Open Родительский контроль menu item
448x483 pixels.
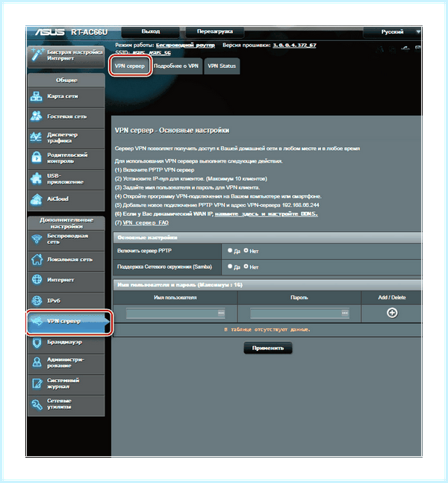[66, 158]
